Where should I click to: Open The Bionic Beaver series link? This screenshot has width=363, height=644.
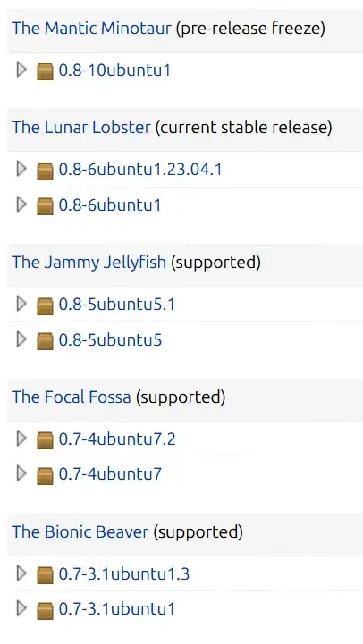pyautogui.click(x=80, y=531)
